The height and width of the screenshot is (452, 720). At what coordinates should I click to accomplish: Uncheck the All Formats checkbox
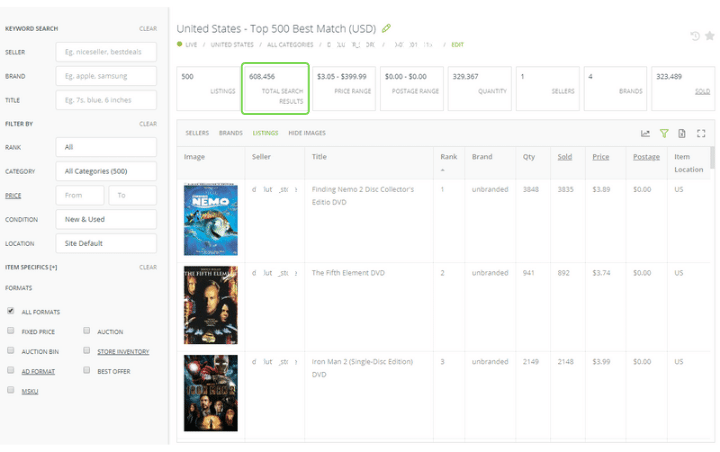pos(11,311)
